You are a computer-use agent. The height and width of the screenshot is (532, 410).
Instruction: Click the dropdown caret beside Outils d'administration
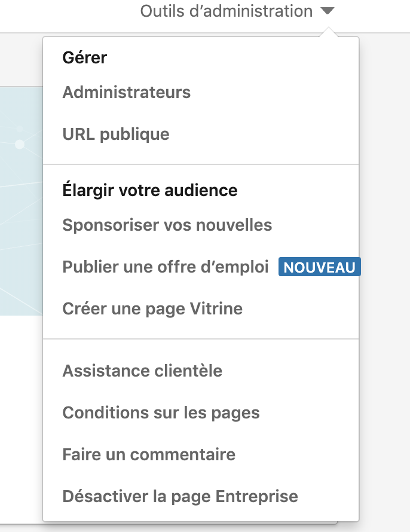point(326,11)
